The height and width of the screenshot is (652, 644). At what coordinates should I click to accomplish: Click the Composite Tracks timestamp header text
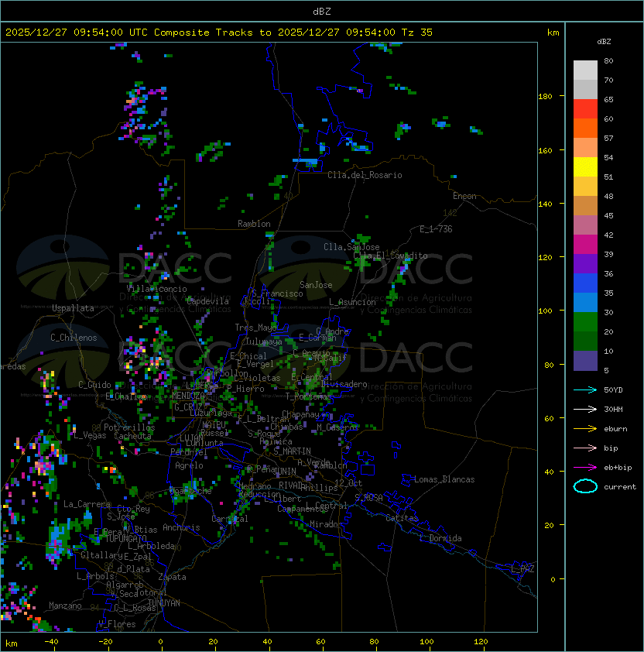pyautogui.click(x=219, y=32)
